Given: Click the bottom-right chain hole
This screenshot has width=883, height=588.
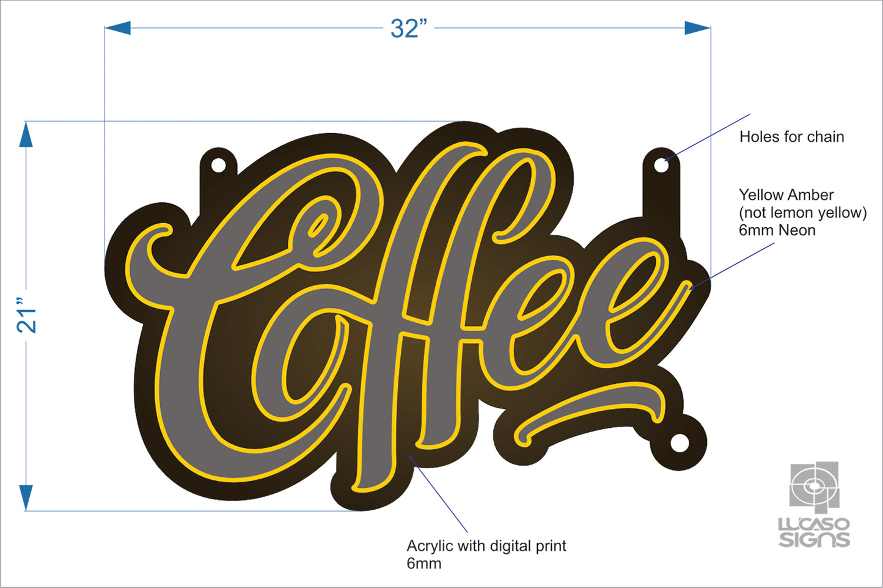Looking at the screenshot, I should point(680,443).
